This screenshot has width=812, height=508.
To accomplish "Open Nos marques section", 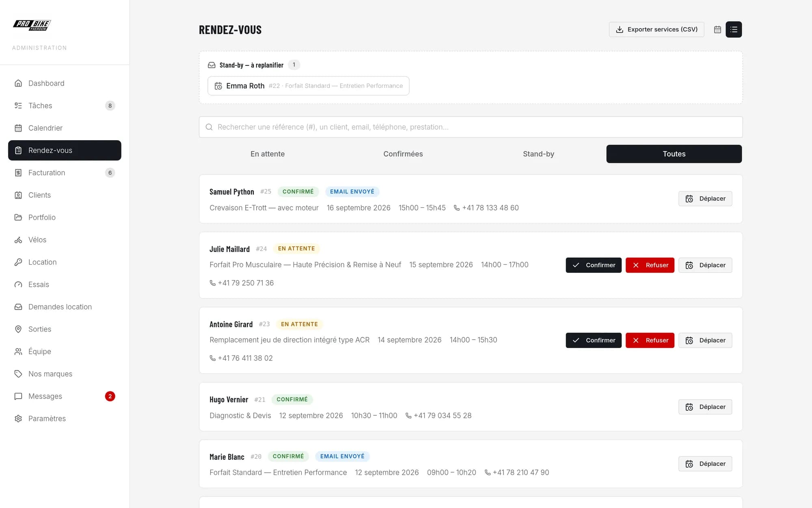I will tap(65, 374).
